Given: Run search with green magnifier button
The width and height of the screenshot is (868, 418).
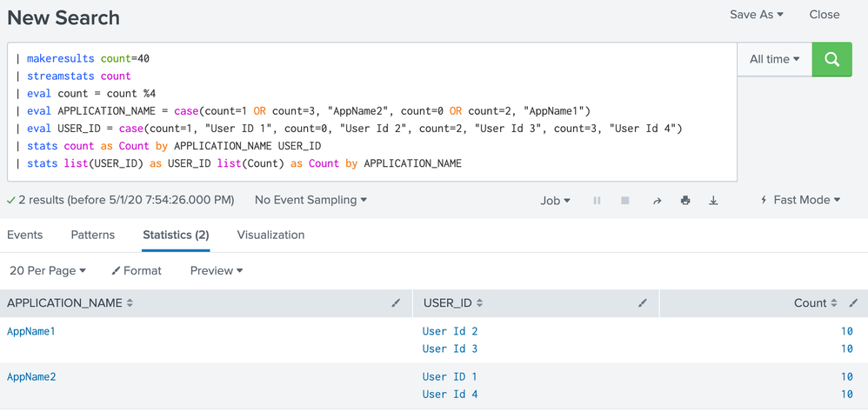Looking at the screenshot, I should 831,59.
